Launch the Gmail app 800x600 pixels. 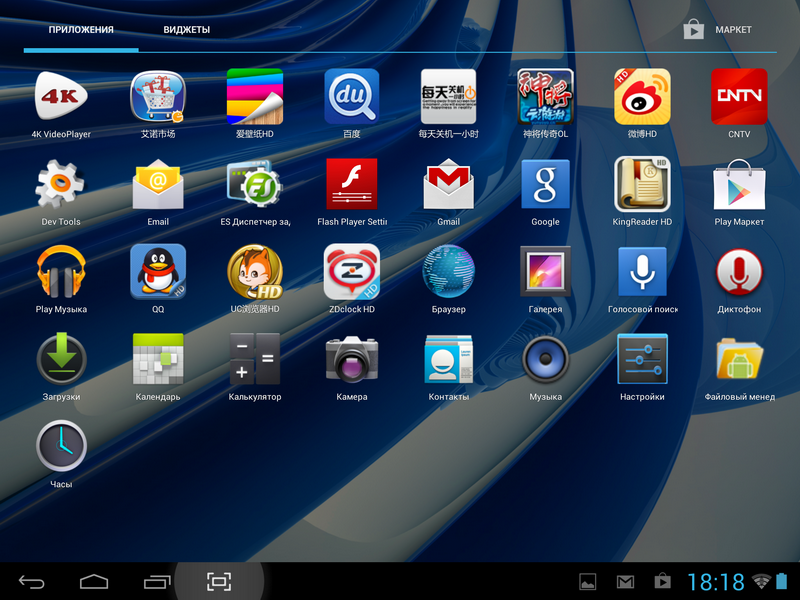[448, 184]
